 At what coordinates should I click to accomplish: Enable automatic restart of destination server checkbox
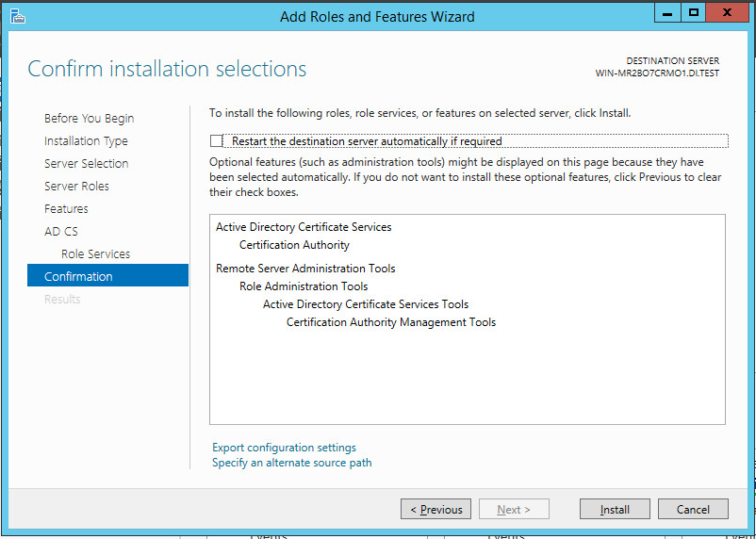pyautogui.click(x=217, y=141)
